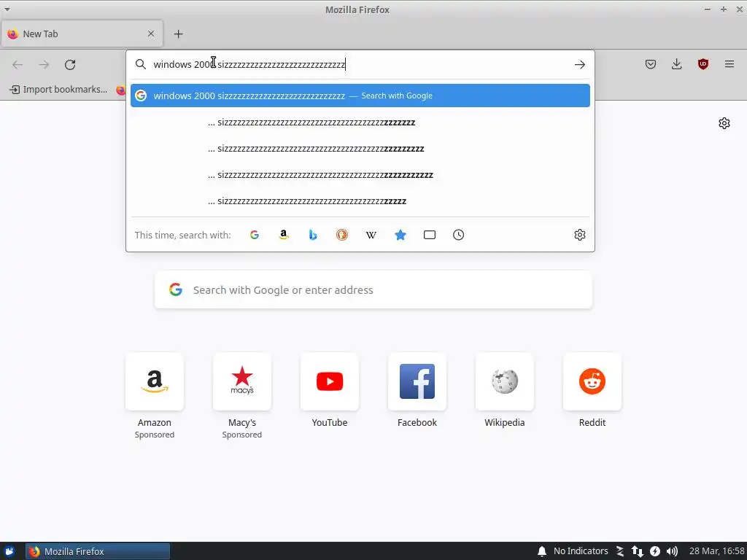Search History with the clock icon
This screenshot has width=747, height=560.
click(x=458, y=235)
